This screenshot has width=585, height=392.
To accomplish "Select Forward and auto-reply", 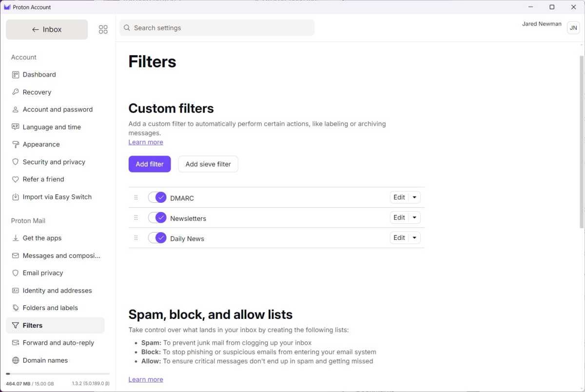I will [55, 343].
